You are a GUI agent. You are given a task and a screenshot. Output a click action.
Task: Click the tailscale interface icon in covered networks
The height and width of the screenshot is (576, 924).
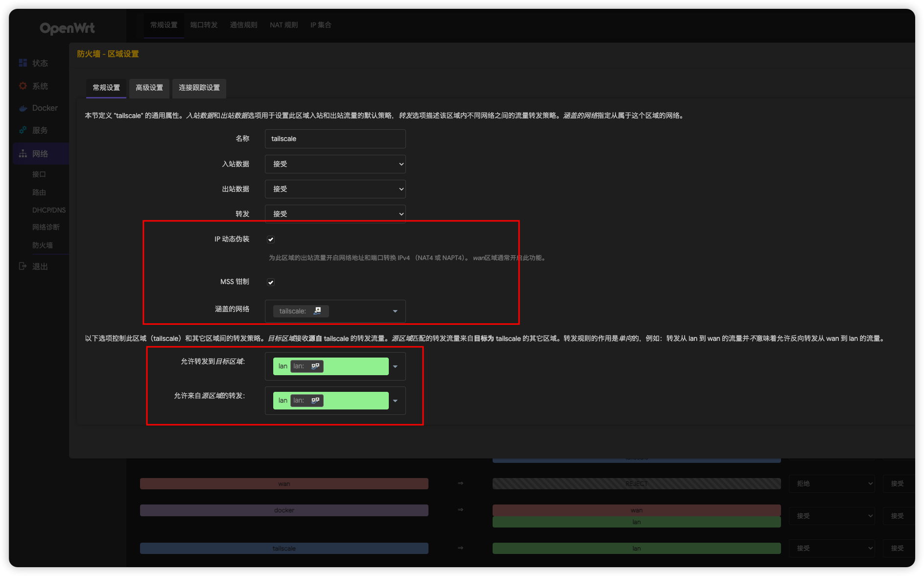[317, 311]
